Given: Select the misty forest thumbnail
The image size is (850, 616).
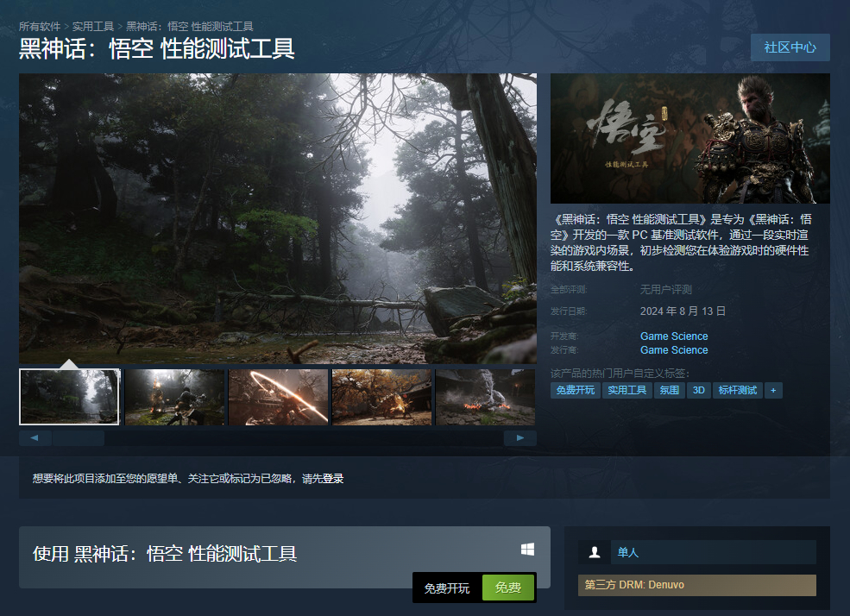Looking at the screenshot, I should pos(69,397).
